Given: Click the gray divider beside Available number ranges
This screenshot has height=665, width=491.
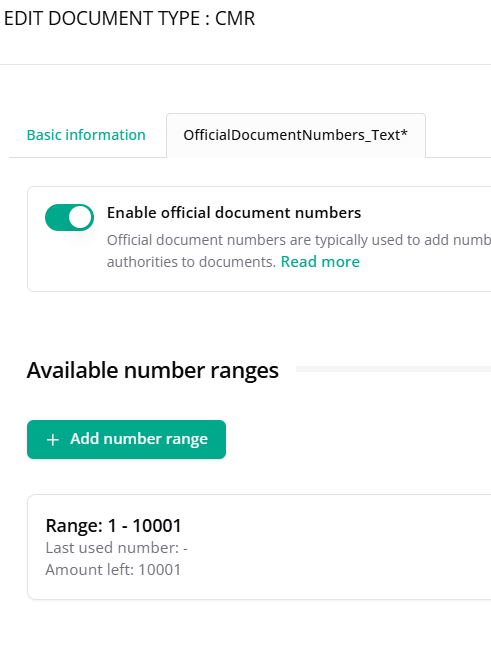Looking at the screenshot, I should 393,369.
